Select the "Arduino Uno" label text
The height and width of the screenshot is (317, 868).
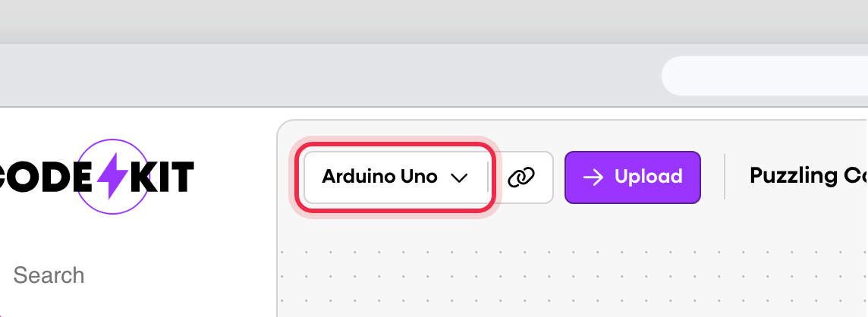pyautogui.click(x=379, y=177)
